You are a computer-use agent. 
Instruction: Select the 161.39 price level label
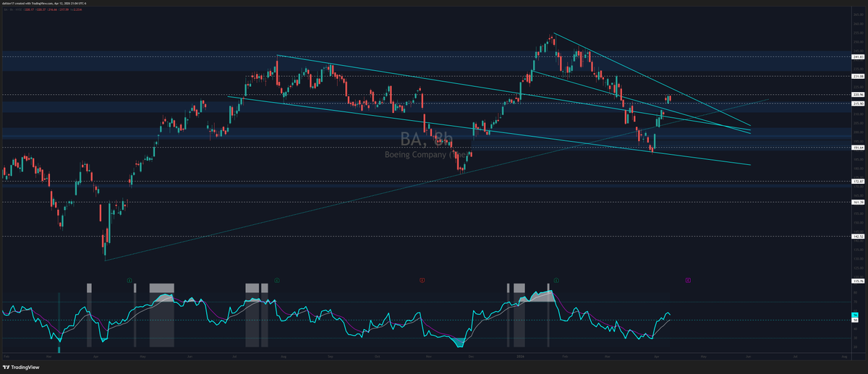coord(859,202)
